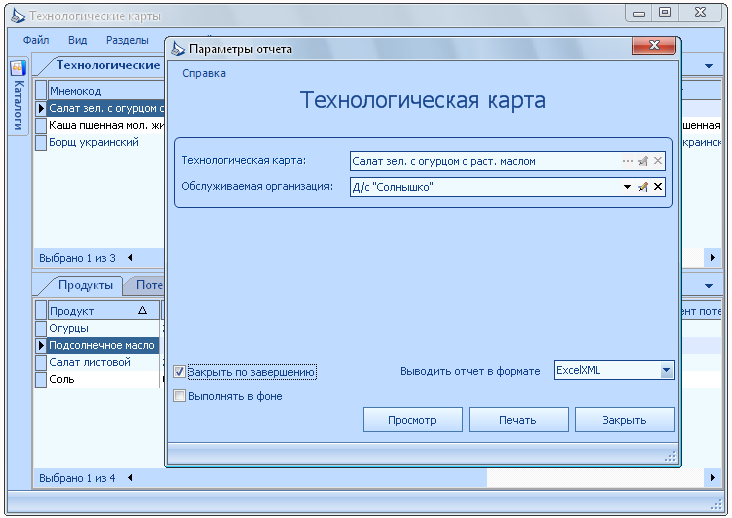
Task: Click the select-all box left of Мнемокод header
Action: pos(41,90)
